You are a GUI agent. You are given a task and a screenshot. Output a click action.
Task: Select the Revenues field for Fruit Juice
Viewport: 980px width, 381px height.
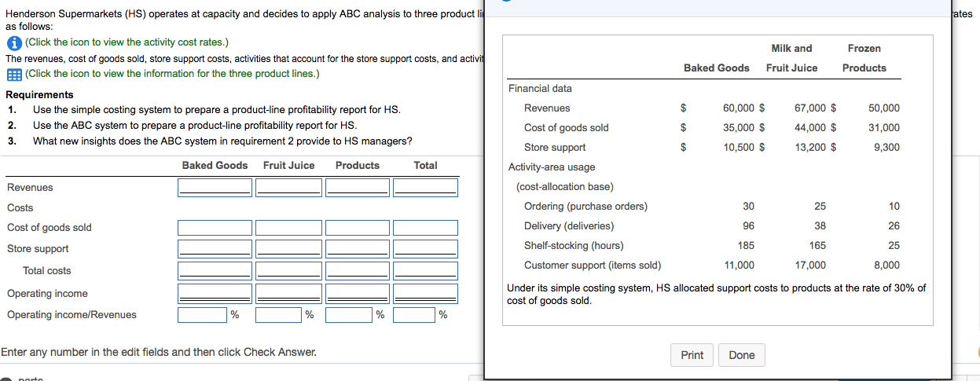[x=288, y=187]
